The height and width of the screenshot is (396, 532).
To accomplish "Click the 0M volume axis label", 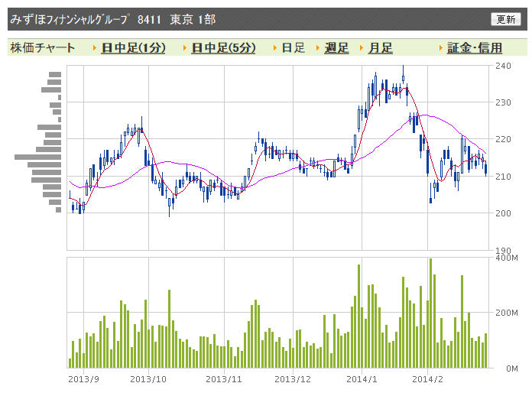I will [x=512, y=368].
